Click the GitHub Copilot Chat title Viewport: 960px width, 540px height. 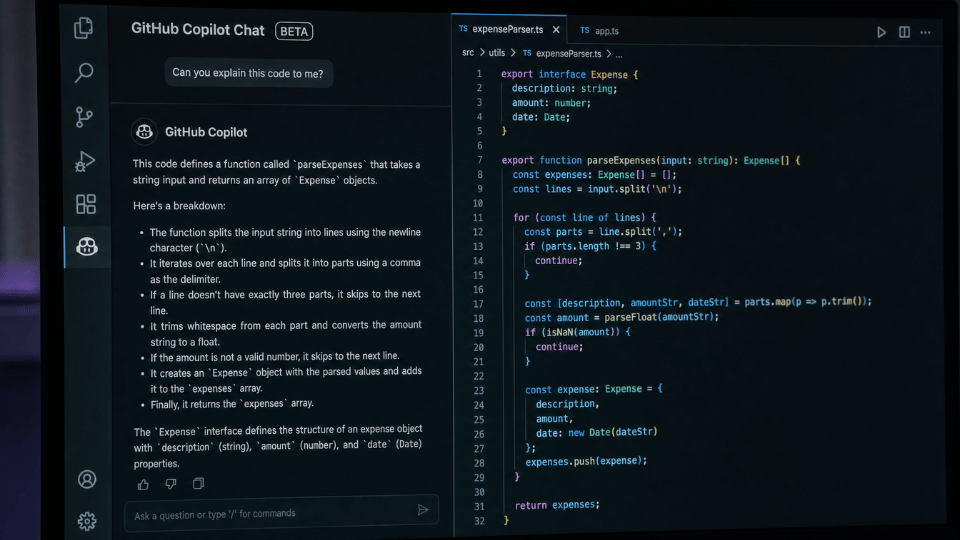click(198, 29)
